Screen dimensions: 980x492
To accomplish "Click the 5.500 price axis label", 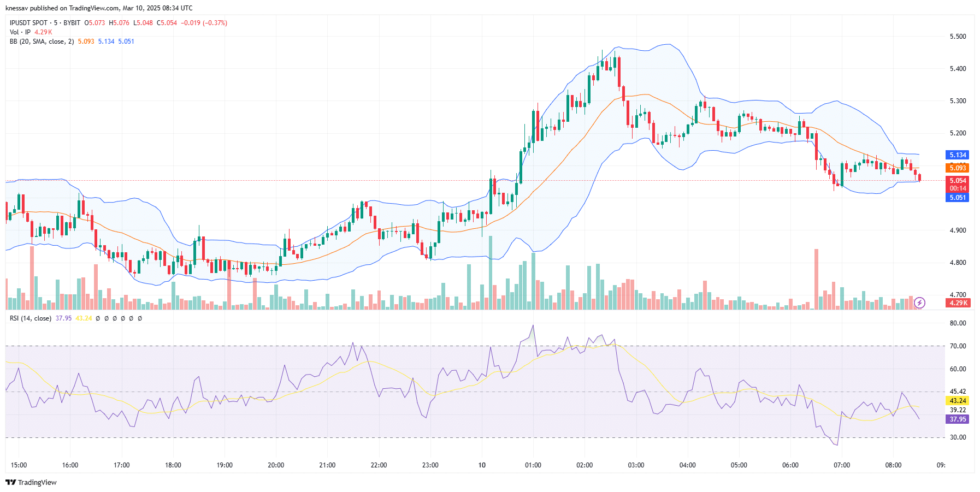I will coord(958,37).
